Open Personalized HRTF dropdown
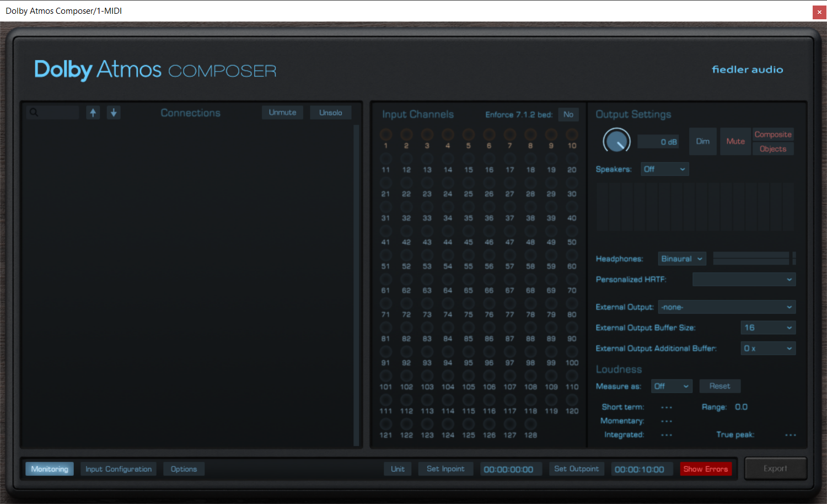The image size is (827, 504). point(744,280)
